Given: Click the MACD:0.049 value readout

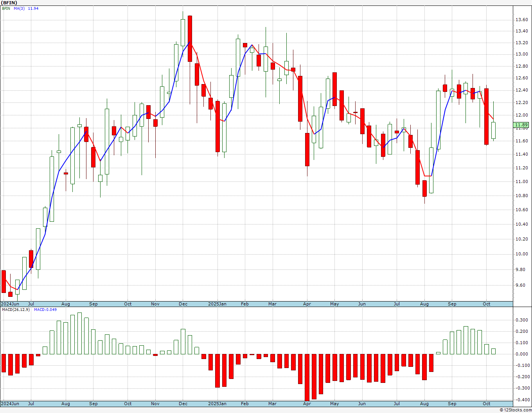Looking at the screenshot, I should pyautogui.click(x=45, y=310).
